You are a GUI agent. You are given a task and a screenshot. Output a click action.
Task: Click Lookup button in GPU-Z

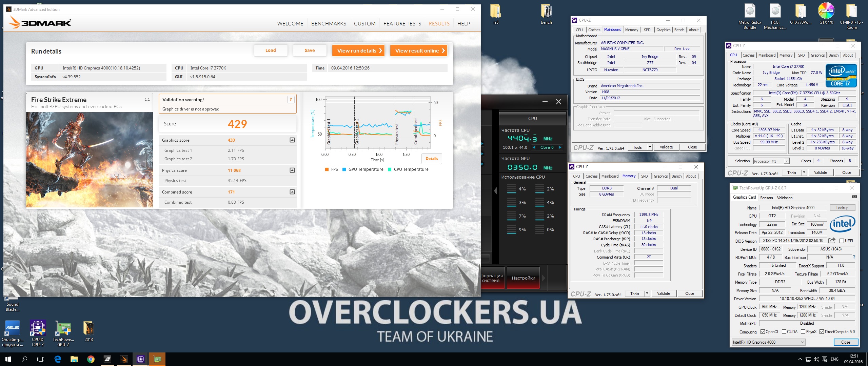pos(842,208)
